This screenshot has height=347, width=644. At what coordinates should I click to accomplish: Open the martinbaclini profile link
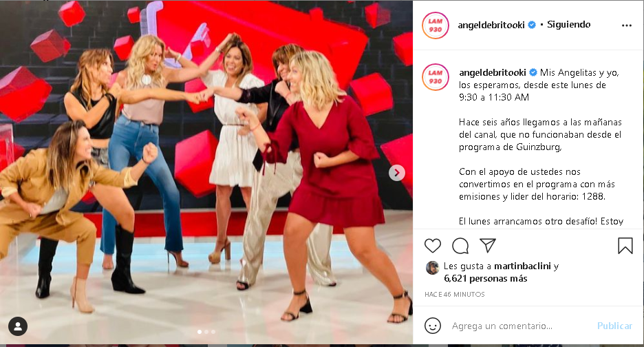(522, 266)
